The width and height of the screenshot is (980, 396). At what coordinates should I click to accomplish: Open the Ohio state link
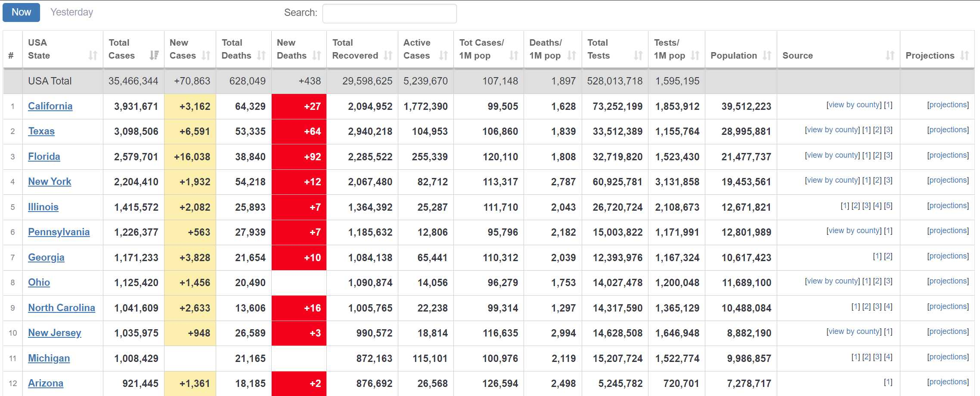(x=39, y=282)
